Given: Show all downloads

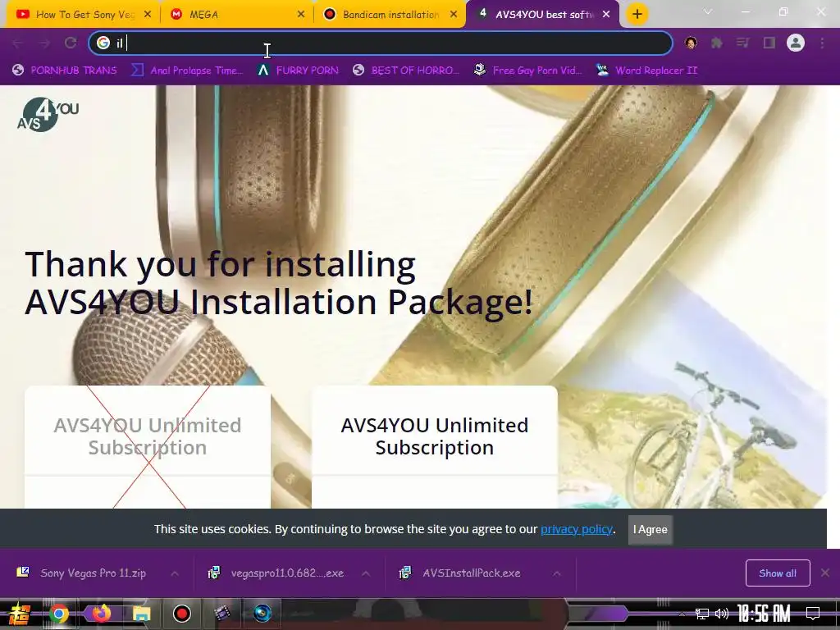Looking at the screenshot, I should coord(778,573).
